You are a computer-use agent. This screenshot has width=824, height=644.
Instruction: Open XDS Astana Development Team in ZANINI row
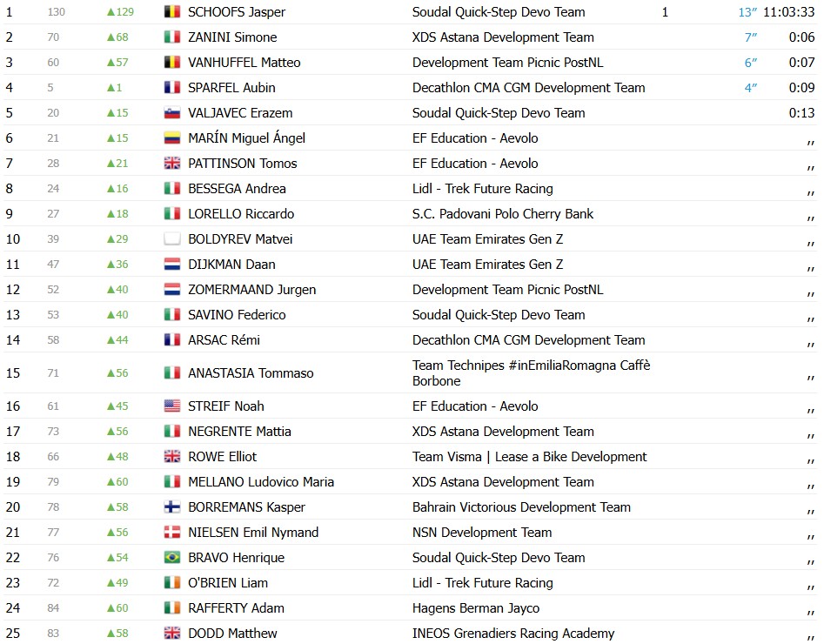pos(503,37)
